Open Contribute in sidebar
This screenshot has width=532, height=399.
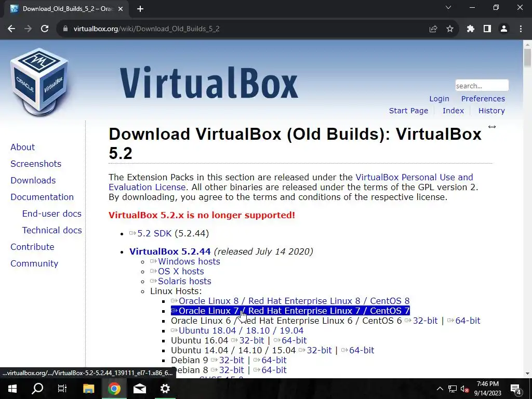pos(32,247)
